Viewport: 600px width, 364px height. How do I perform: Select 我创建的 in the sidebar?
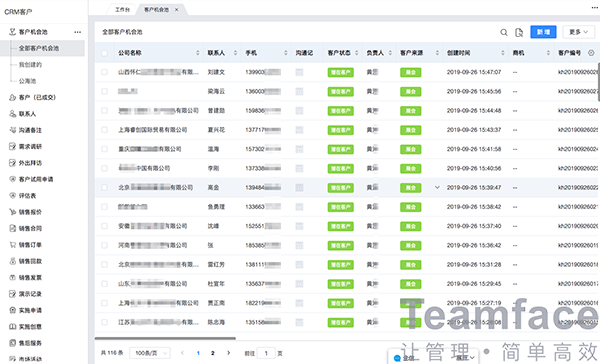tap(30, 65)
